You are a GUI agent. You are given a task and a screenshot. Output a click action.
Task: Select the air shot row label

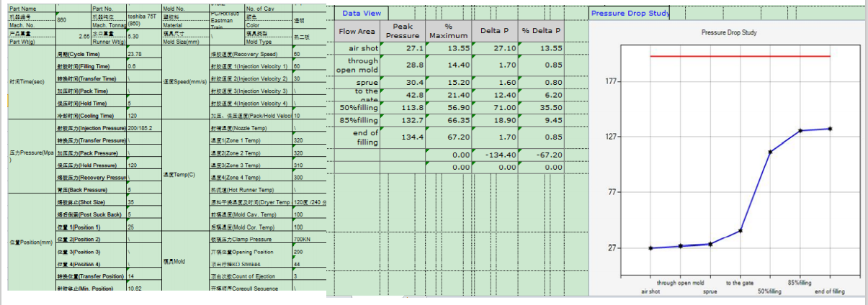click(358, 48)
